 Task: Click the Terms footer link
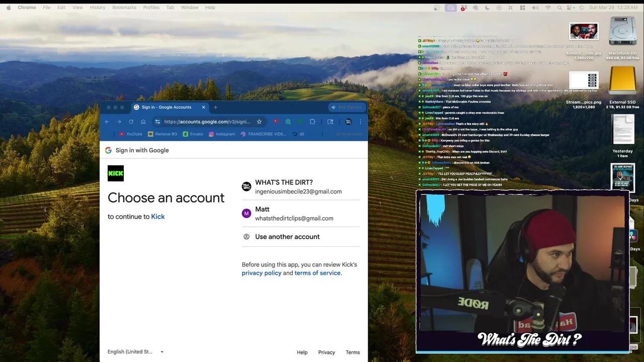point(353,352)
